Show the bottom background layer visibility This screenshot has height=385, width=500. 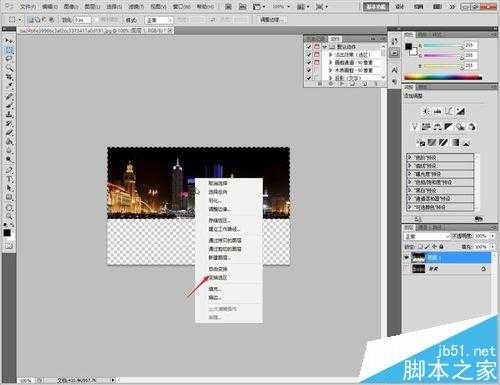tap(407, 269)
